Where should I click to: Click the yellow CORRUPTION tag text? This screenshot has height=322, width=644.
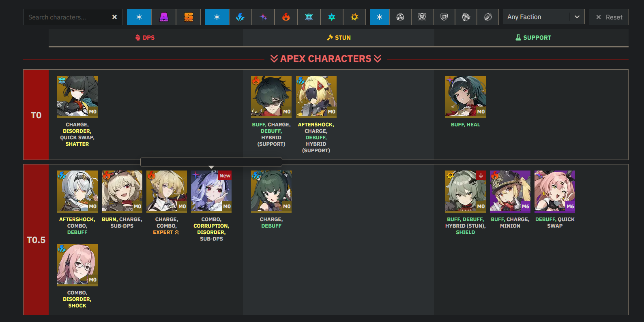[x=211, y=226]
